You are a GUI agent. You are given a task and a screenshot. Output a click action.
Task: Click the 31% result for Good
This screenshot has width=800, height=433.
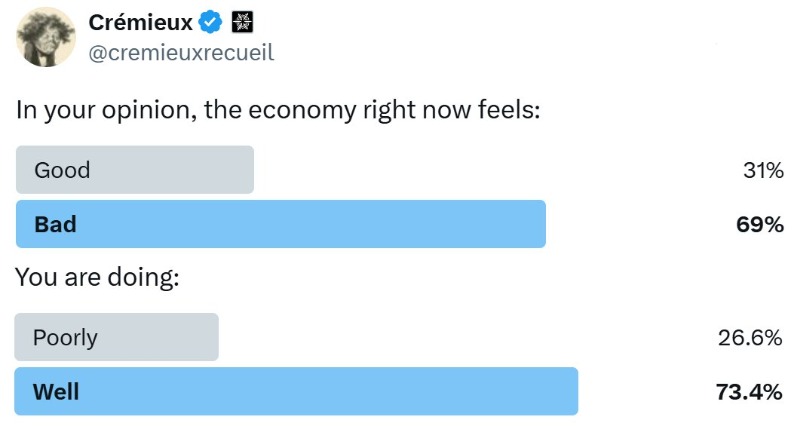click(762, 171)
